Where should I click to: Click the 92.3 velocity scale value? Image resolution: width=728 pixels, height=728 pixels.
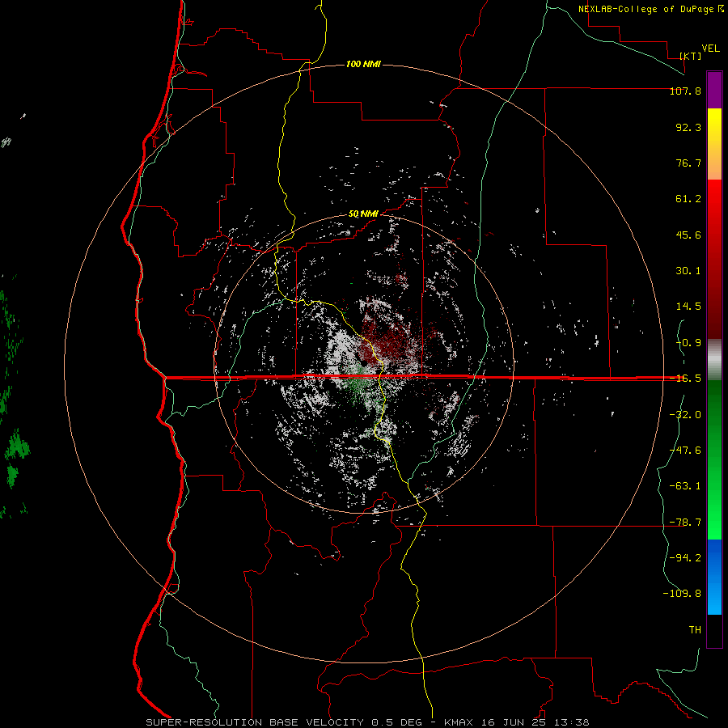tap(688, 127)
